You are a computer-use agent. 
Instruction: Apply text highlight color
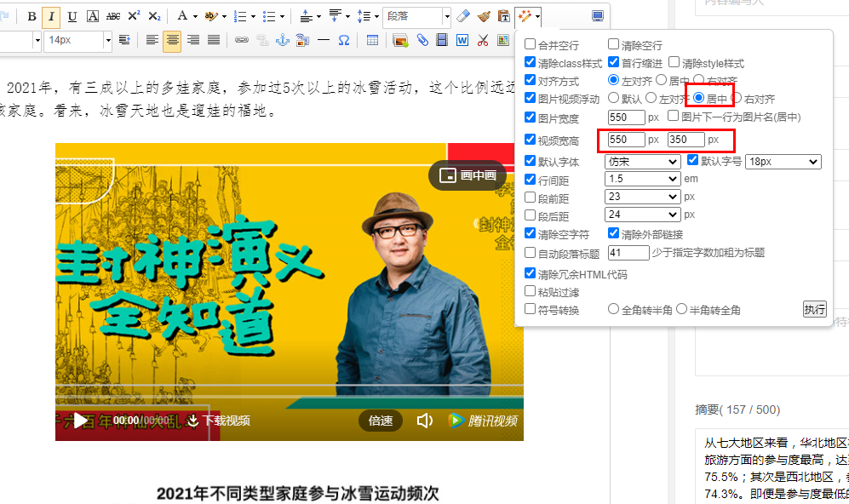pyautogui.click(x=211, y=16)
